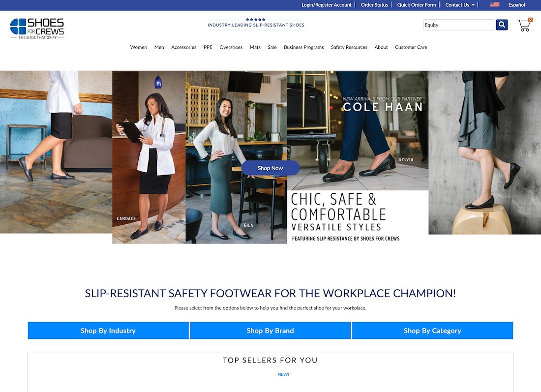This screenshot has width=541, height=392.
Task: Open the Women menu
Action: coord(138,47)
